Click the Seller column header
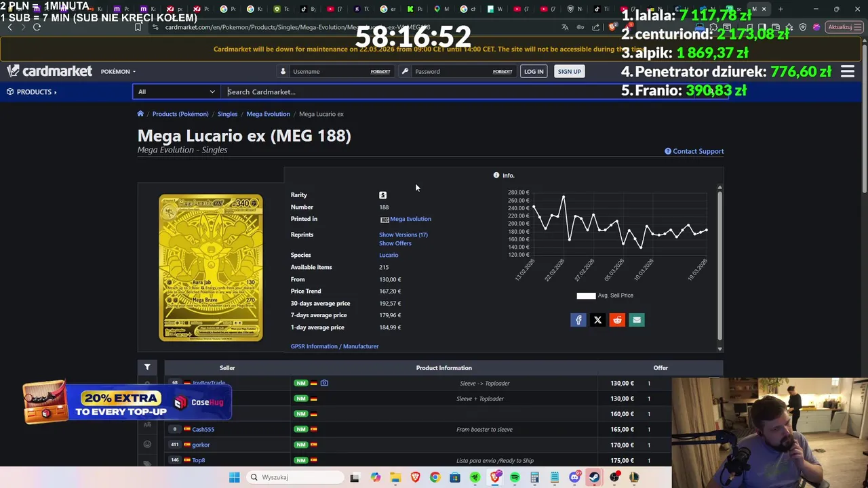The height and width of the screenshot is (488, 868). coord(227,368)
